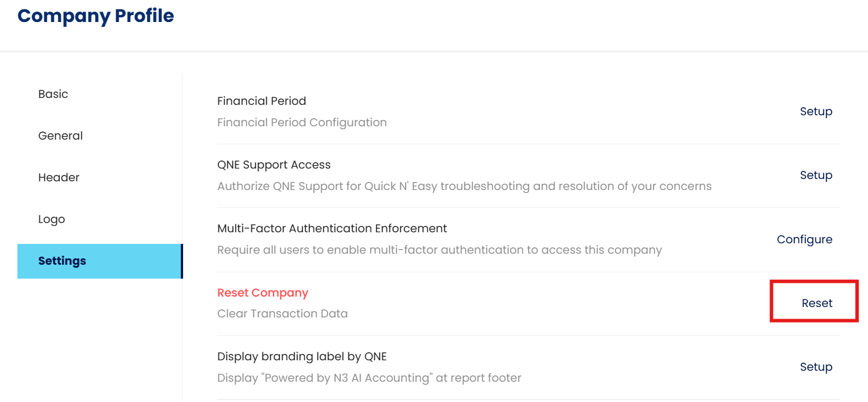Click the Company Profile page heading
868x402 pixels.
[x=96, y=16]
